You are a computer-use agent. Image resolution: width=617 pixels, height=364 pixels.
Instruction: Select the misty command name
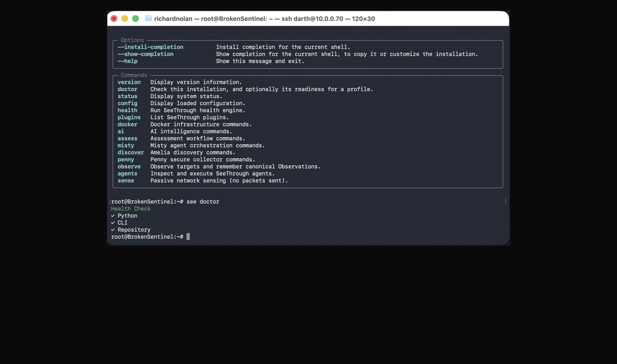pos(126,145)
